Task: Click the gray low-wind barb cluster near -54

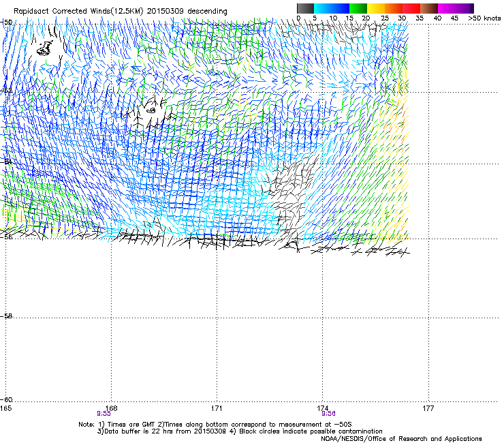Action: click(291, 190)
